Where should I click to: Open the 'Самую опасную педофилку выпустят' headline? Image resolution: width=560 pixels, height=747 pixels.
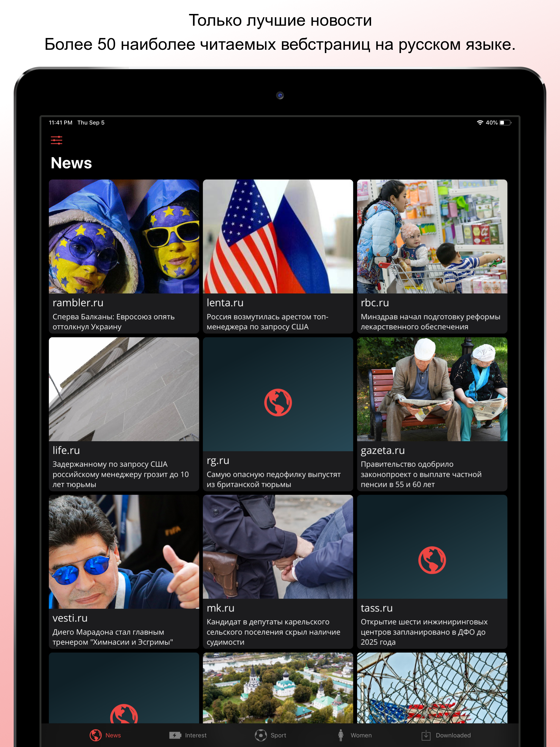(x=274, y=479)
